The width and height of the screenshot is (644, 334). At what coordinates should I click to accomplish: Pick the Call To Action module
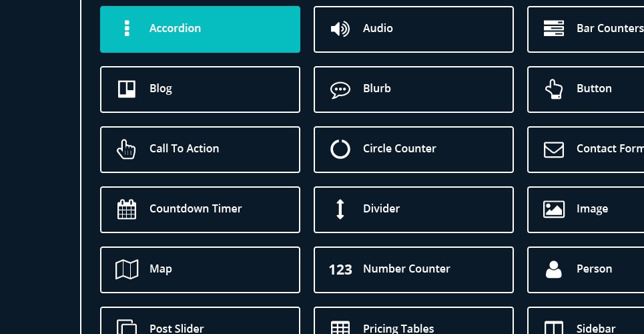click(200, 150)
